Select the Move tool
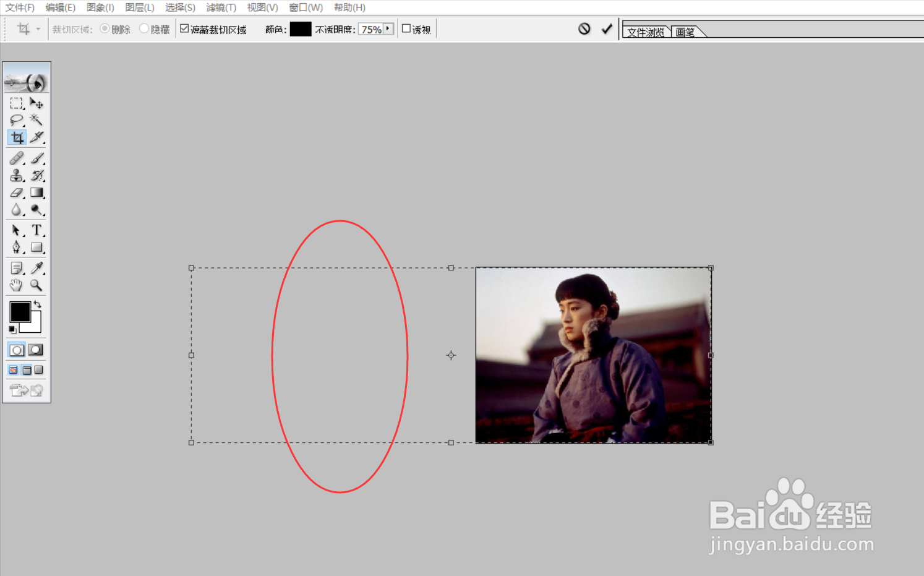Image resolution: width=924 pixels, height=576 pixels. 36,103
